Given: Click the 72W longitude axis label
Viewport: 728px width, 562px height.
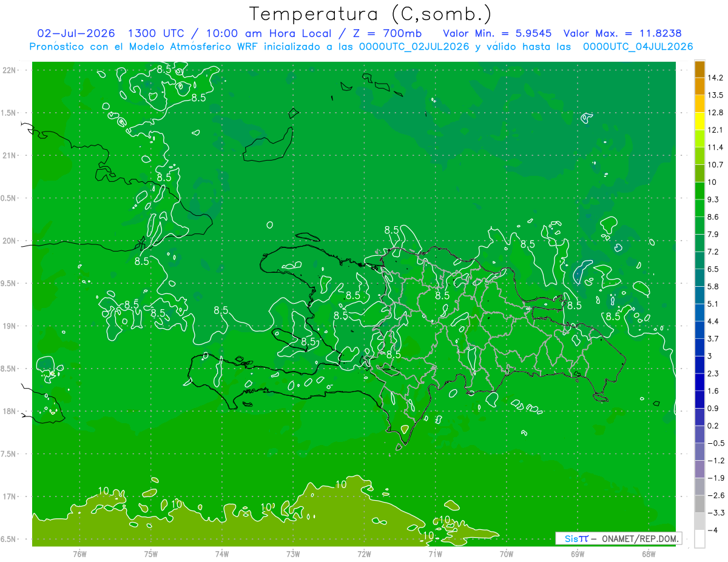Looking at the screenshot, I should point(364,554).
